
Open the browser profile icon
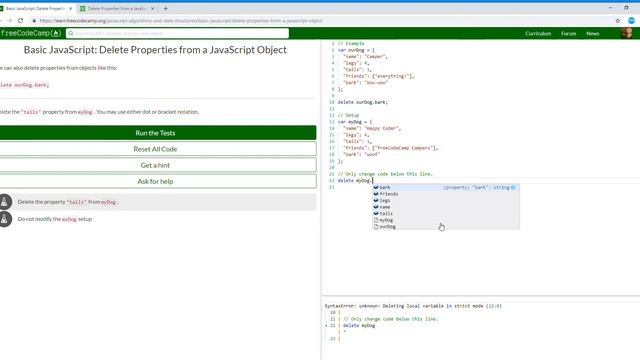[631, 20]
